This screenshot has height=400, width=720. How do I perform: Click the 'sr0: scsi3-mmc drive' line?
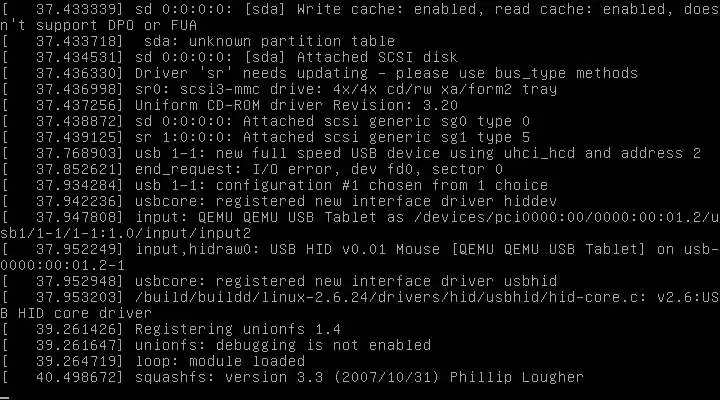tap(279, 89)
